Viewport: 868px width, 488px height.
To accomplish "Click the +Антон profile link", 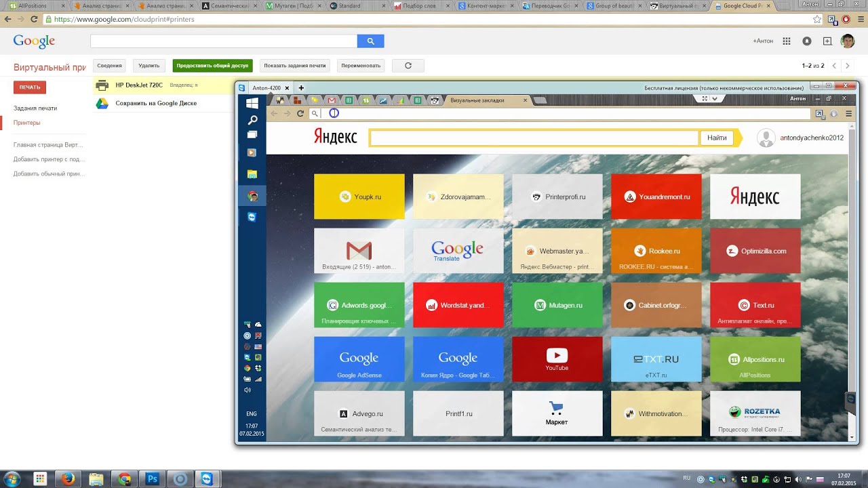I will (x=763, y=41).
